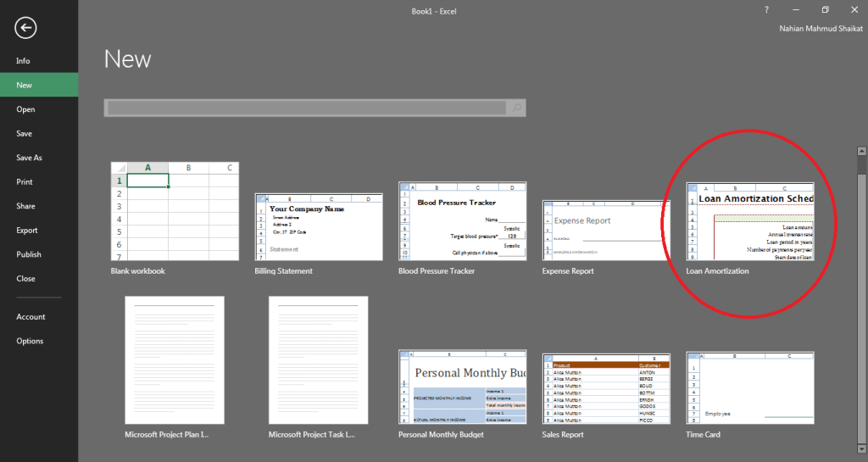The image size is (868, 462).
Task: Click the Nahian Mahmud Shaikat account name
Action: (x=821, y=29)
